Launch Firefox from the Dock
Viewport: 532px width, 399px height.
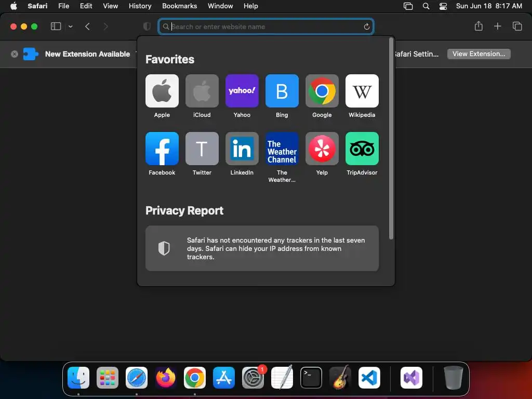pyautogui.click(x=166, y=378)
